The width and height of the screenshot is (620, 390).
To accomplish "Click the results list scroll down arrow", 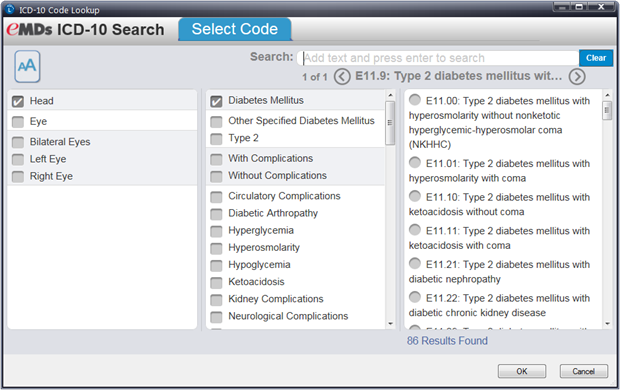I will pos(607,324).
